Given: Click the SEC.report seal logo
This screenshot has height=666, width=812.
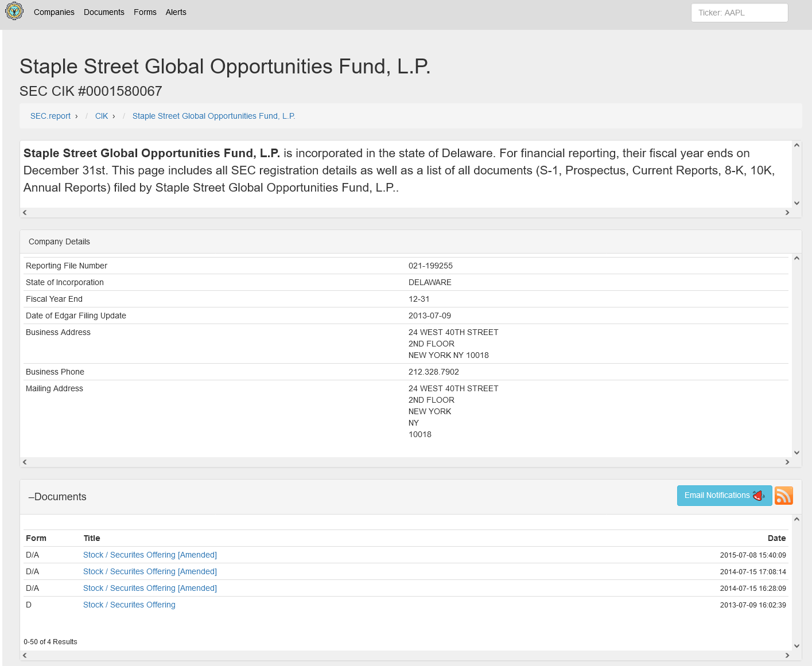Looking at the screenshot, I should [x=14, y=11].
